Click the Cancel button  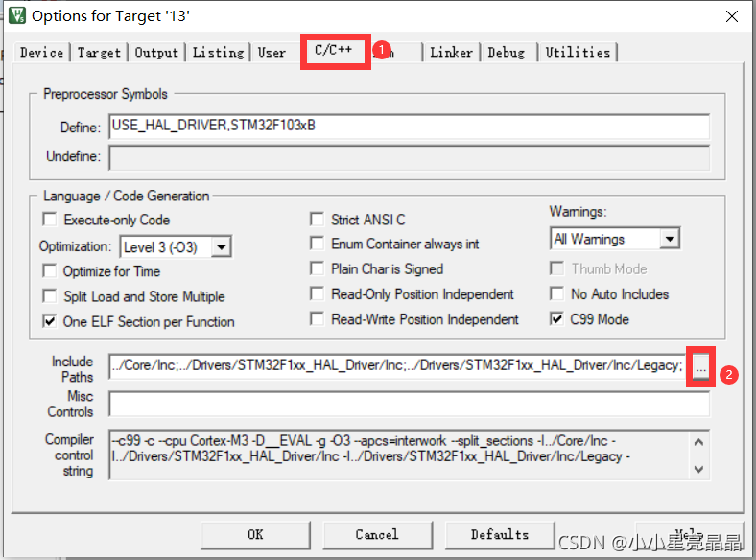[x=377, y=534]
